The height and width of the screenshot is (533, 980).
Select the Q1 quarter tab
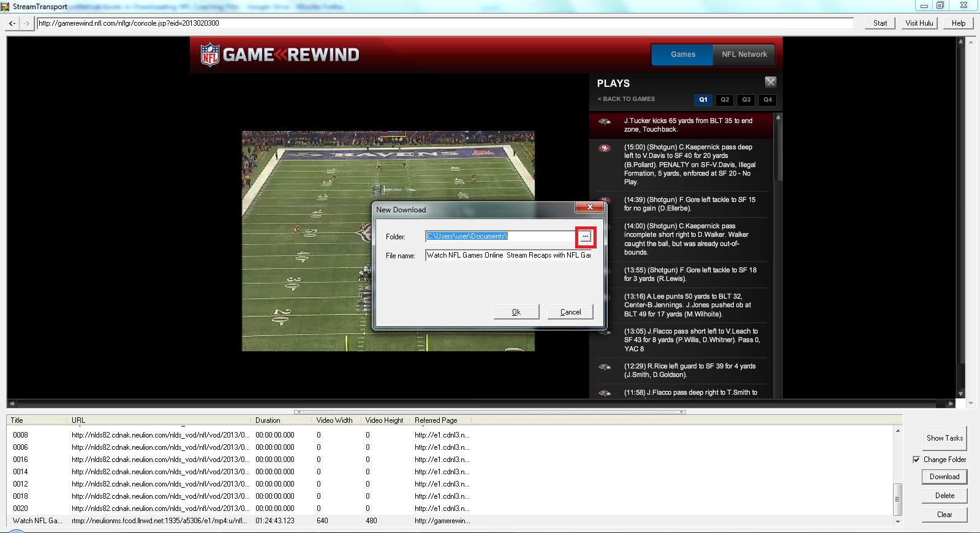point(703,100)
